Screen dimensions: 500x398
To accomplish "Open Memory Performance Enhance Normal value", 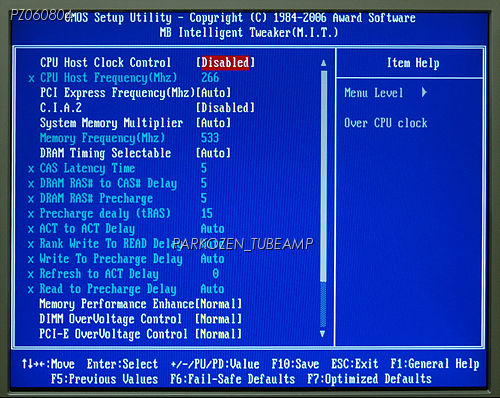I will (219, 304).
